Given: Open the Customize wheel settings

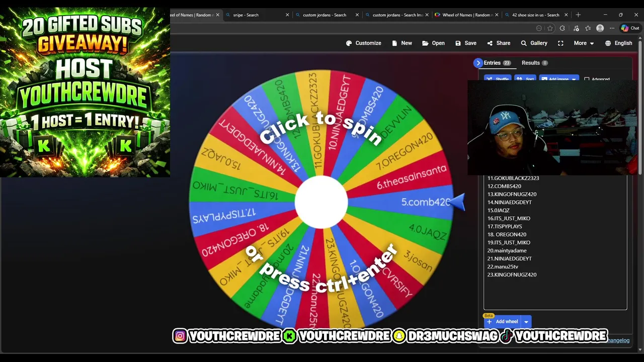Looking at the screenshot, I should coord(363,43).
